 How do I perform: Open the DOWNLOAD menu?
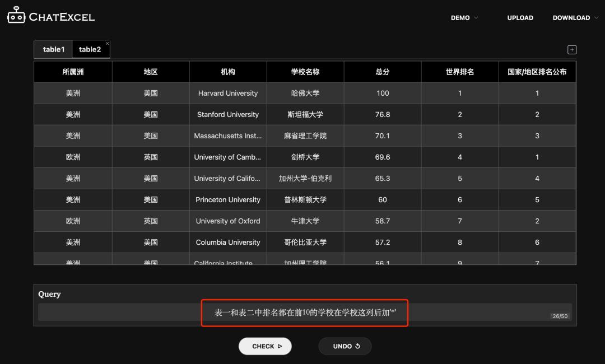pos(571,18)
